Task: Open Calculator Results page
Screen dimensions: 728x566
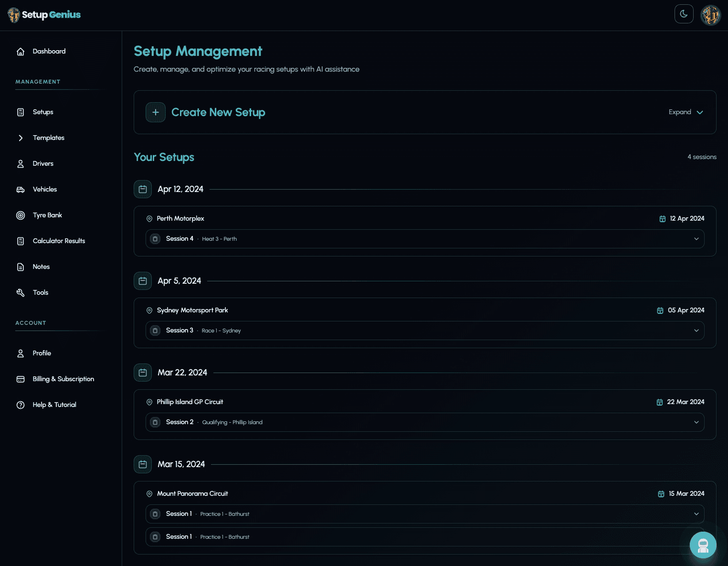Action: point(61,241)
